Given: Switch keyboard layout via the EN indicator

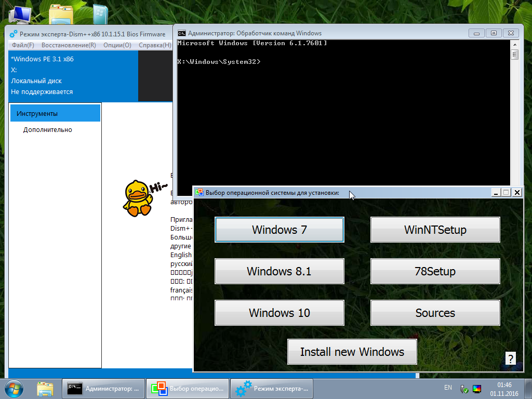Looking at the screenshot, I should click(x=448, y=388).
